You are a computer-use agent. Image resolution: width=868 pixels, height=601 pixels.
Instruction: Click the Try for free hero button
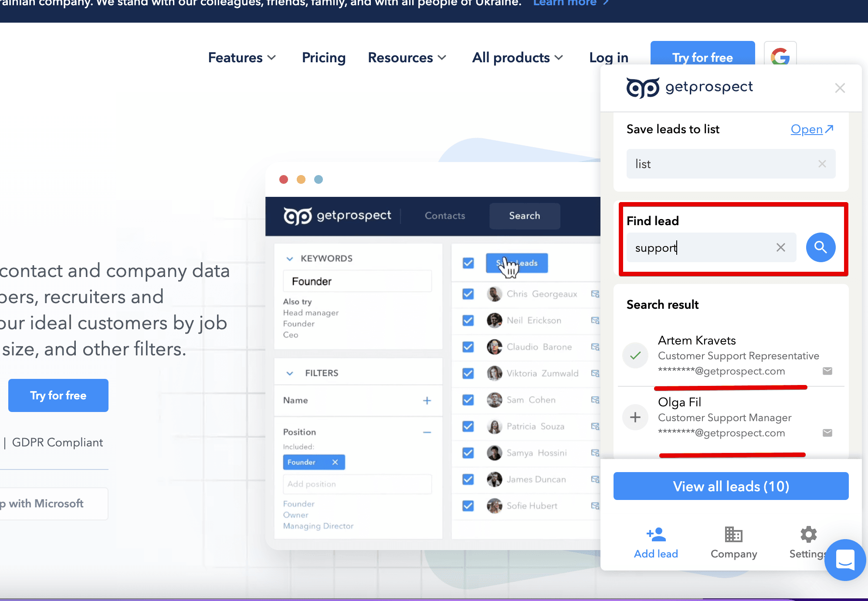[58, 395]
